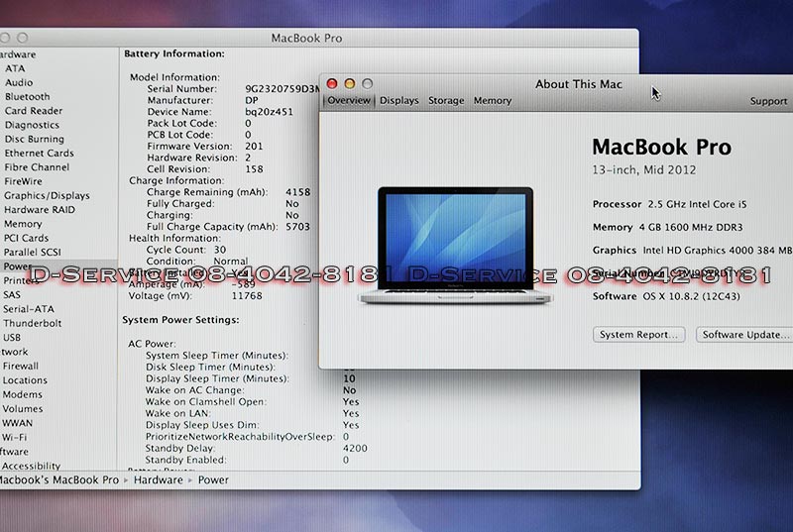Select Card Reader in the sidebar

34,111
